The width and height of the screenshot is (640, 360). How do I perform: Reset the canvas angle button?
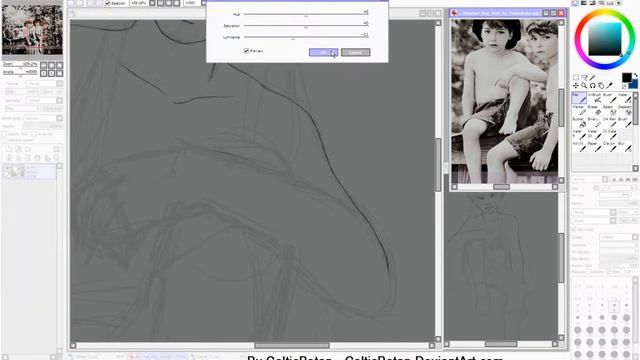coord(60,73)
